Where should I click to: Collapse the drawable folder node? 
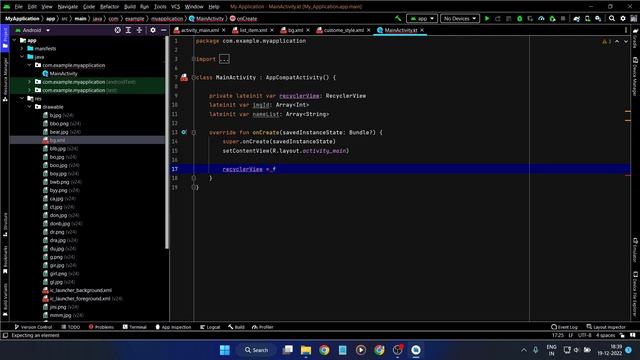(29, 107)
